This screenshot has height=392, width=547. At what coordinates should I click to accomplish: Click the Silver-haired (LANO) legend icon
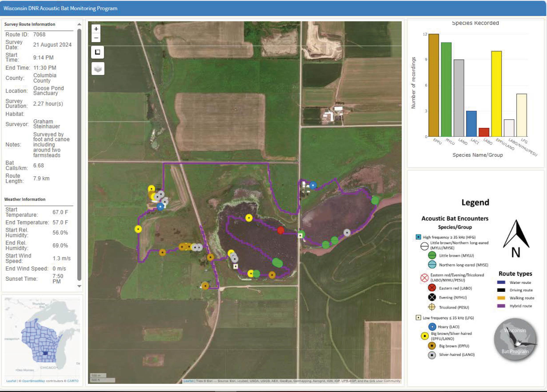click(432, 355)
